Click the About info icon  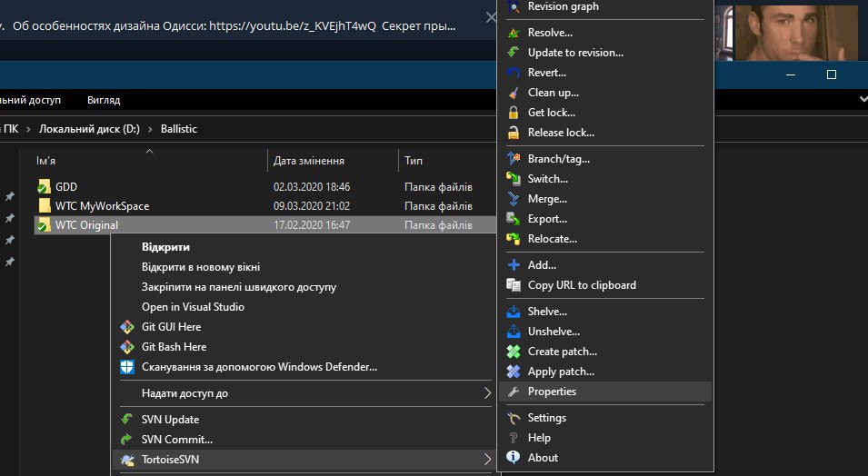click(514, 458)
